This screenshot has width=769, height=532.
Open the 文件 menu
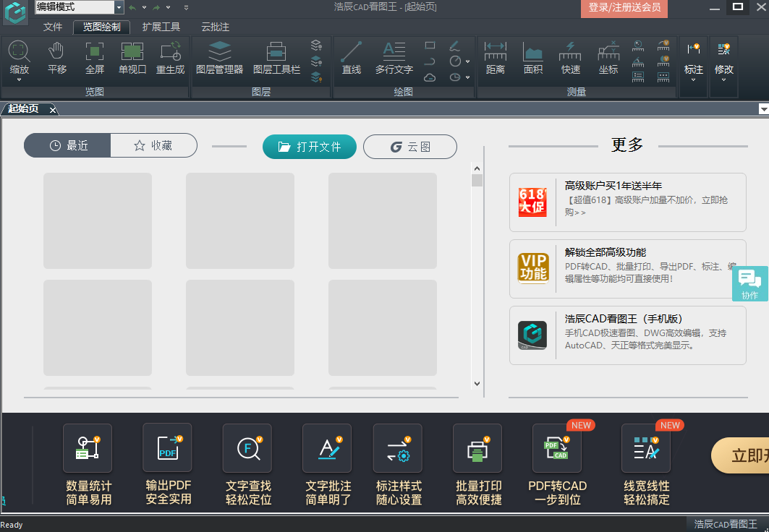53,27
